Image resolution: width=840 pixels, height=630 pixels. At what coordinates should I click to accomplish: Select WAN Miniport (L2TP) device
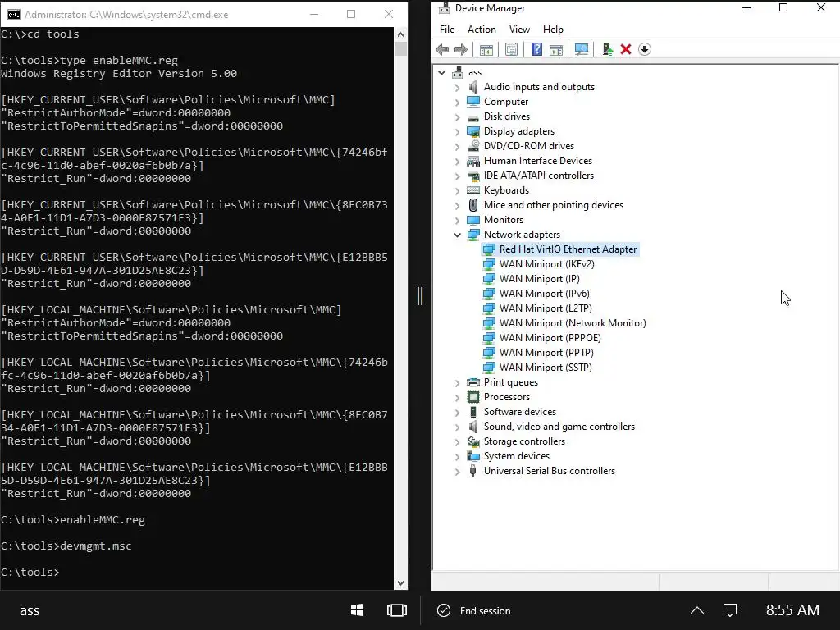[x=546, y=308]
